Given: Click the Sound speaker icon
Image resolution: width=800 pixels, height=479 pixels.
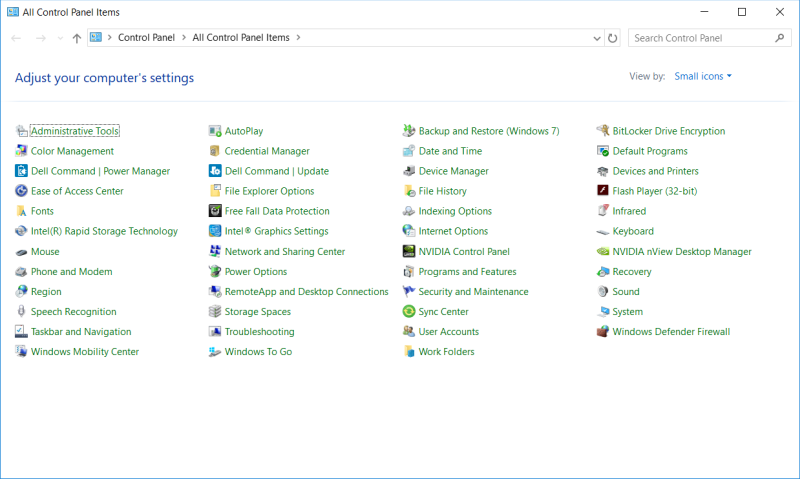Looking at the screenshot, I should coord(603,292).
